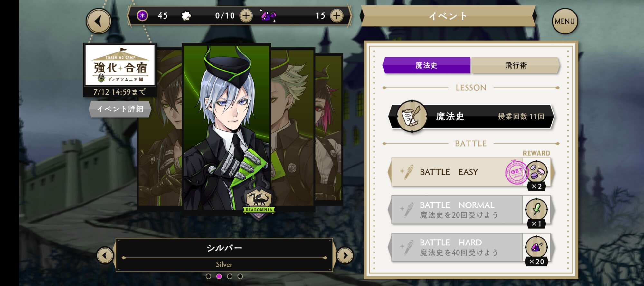Viewport: 644px width, 286px height.
Task: Open the round MENU button
Action: click(565, 21)
